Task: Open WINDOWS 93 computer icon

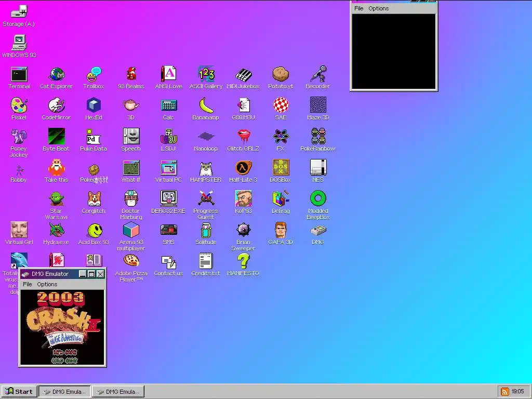Action: pyautogui.click(x=19, y=47)
